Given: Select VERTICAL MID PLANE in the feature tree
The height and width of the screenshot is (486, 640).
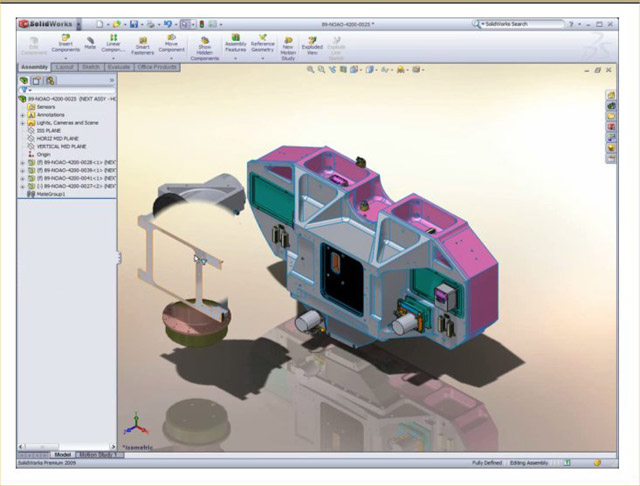Looking at the screenshot, I should tap(63, 147).
